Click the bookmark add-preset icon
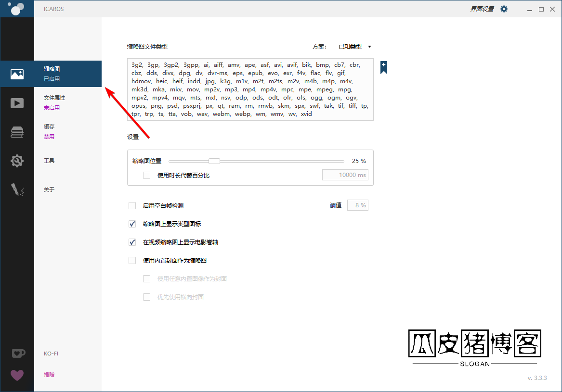Image resolution: width=562 pixels, height=392 pixels. [x=384, y=67]
